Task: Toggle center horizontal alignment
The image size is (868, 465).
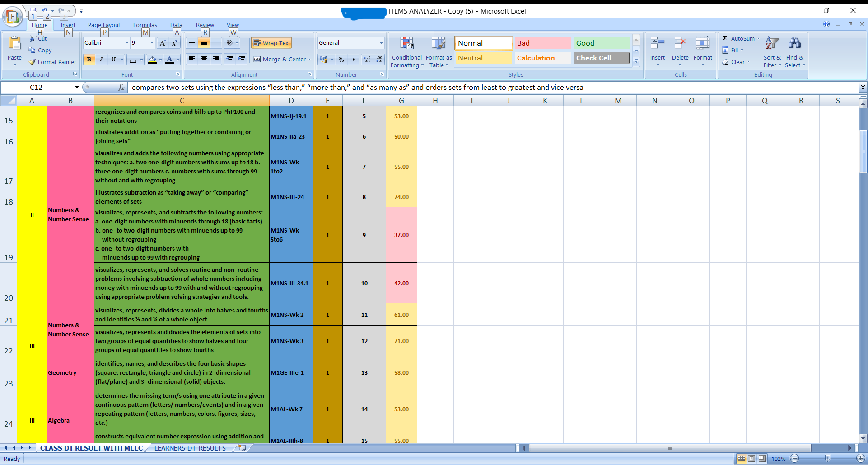Action: [204, 59]
